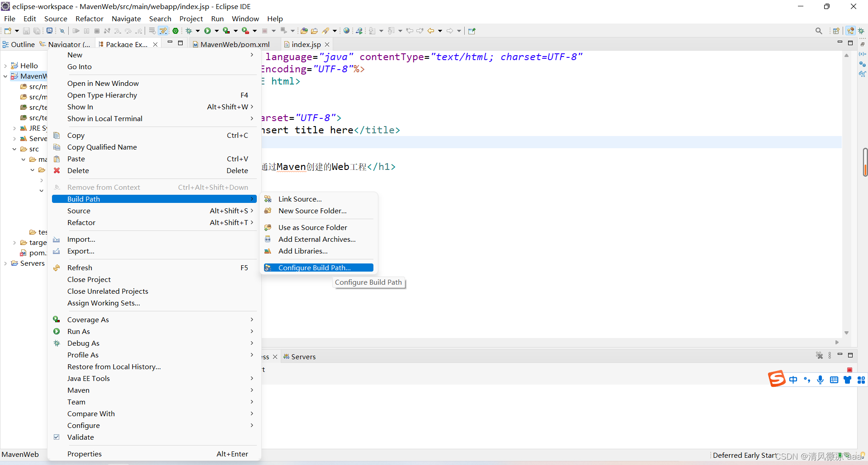Click the Sogou soft keyboard icon
This screenshot has width=868, height=465.
pyautogui.click(x=834, y=380)
